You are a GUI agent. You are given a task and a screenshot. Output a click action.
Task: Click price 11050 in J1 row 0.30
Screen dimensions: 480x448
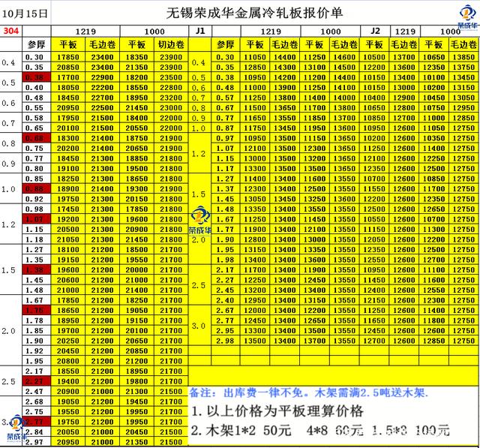255,57
